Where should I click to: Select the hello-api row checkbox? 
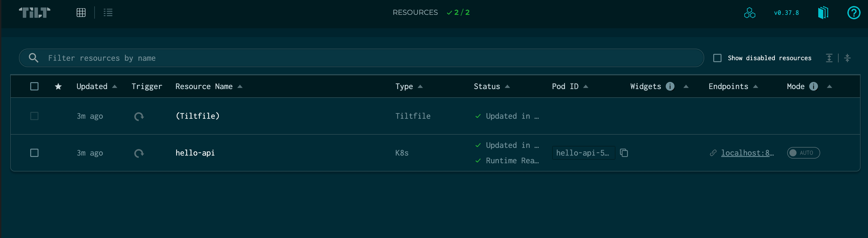click(x=34, y=153)
